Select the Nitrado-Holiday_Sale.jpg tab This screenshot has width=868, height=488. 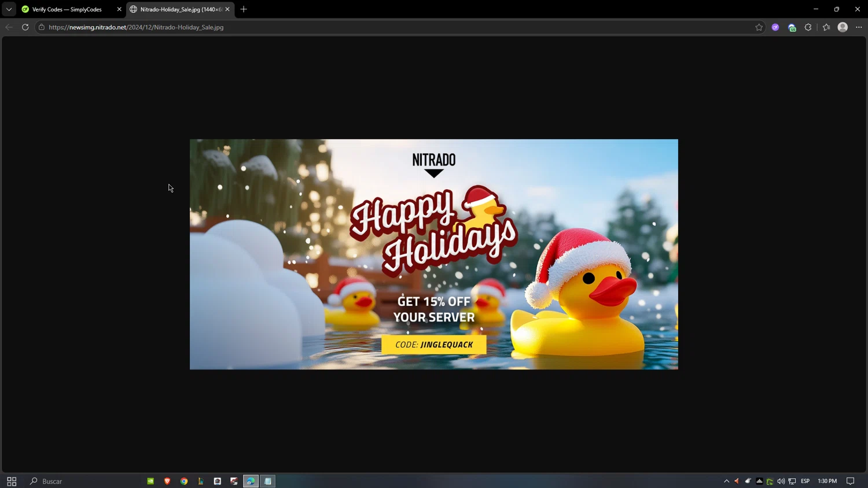181,9
